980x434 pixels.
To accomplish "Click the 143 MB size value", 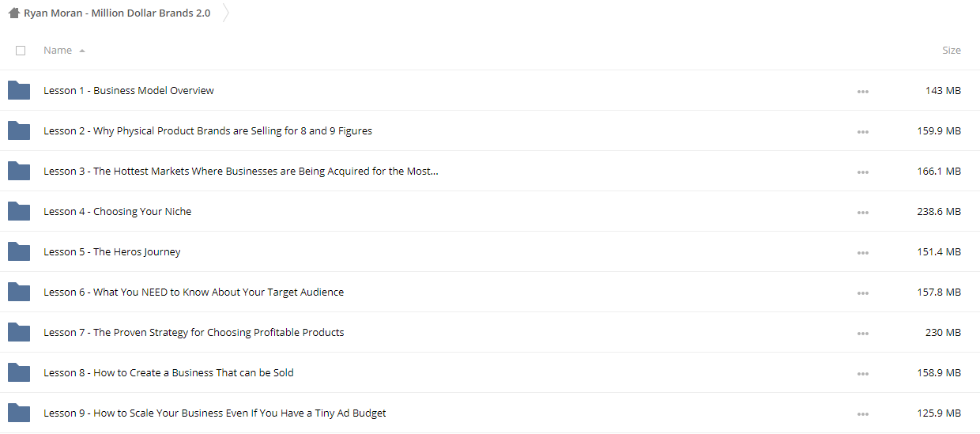I will point(943,90).
